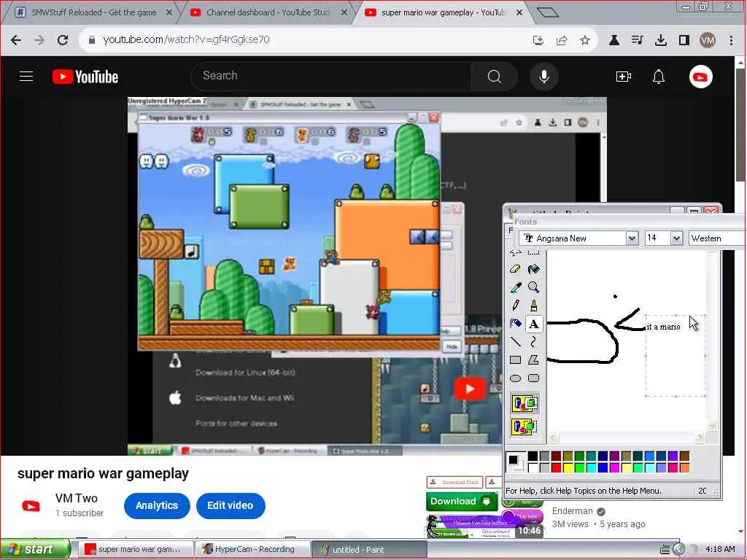This screenshot has width=747, height=560.
Task: Click the install app icon in address bar
Action: tap(538, 41)
